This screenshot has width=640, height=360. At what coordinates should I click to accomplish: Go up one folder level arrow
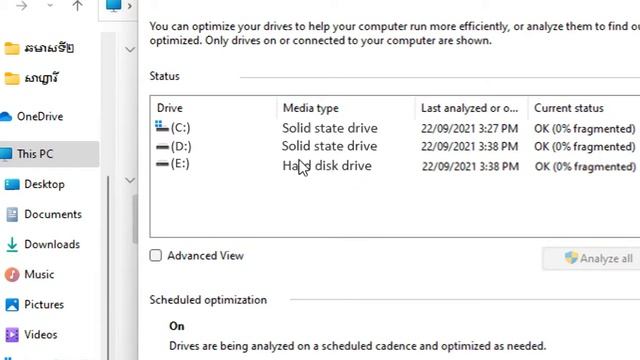click(77, 5)
